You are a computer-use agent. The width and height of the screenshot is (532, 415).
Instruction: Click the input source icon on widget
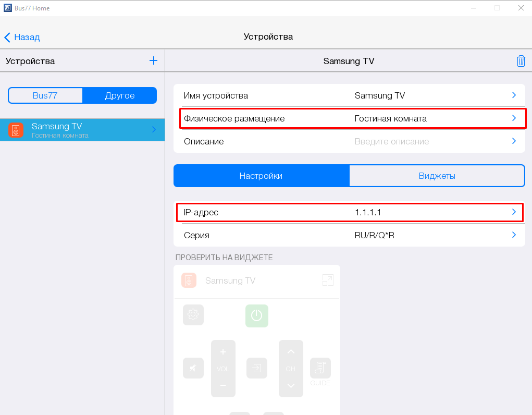pos(256,368)
